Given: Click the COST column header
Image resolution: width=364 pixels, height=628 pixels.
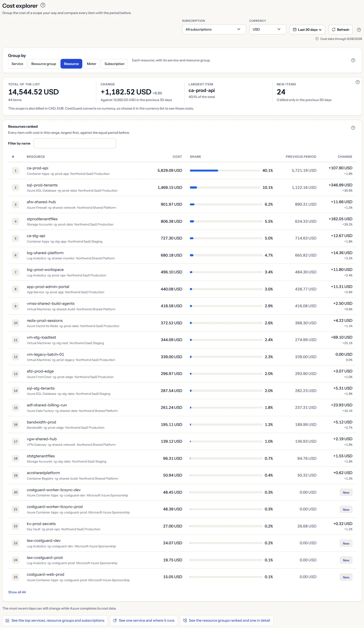Looking at the screenshot, I should [x=177, y=157].
